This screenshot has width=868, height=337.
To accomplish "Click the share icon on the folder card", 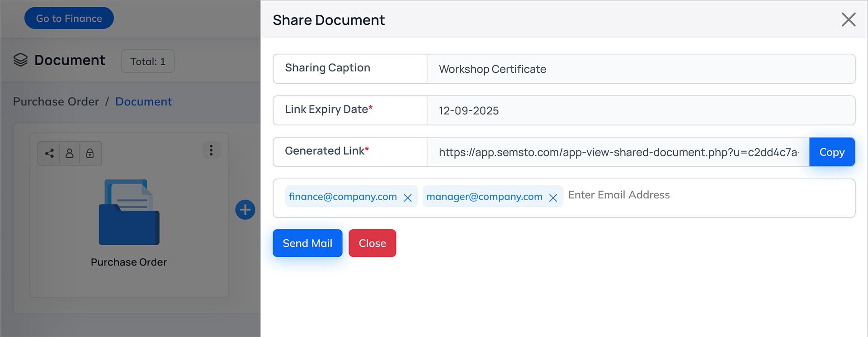I will coord(49,153).
